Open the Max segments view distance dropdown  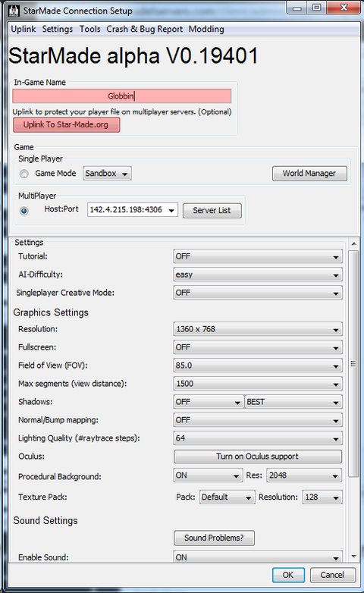(x=258, y=384)
